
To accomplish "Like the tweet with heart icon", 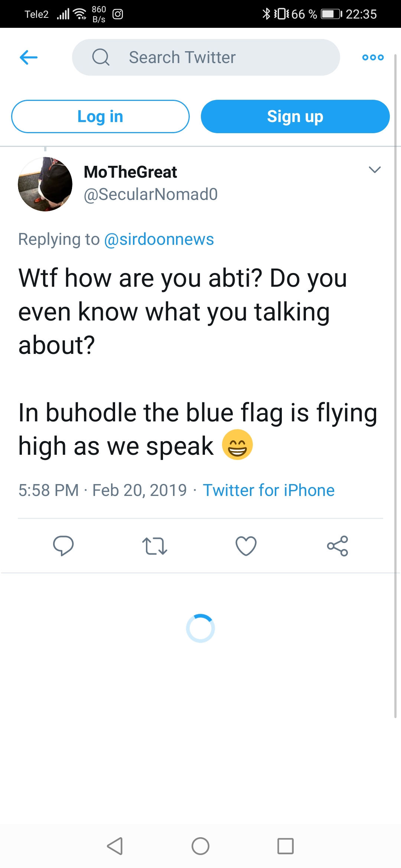I will [246, 546].
